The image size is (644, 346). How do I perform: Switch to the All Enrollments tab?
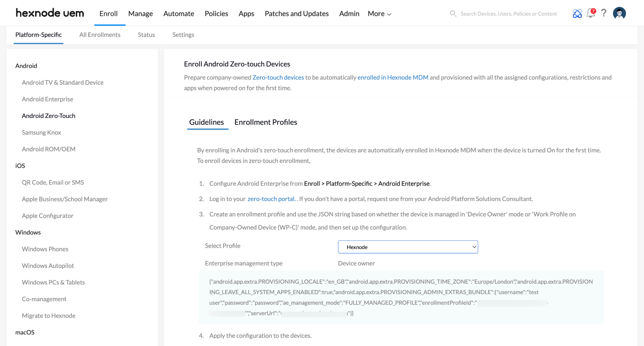[100, 35]
